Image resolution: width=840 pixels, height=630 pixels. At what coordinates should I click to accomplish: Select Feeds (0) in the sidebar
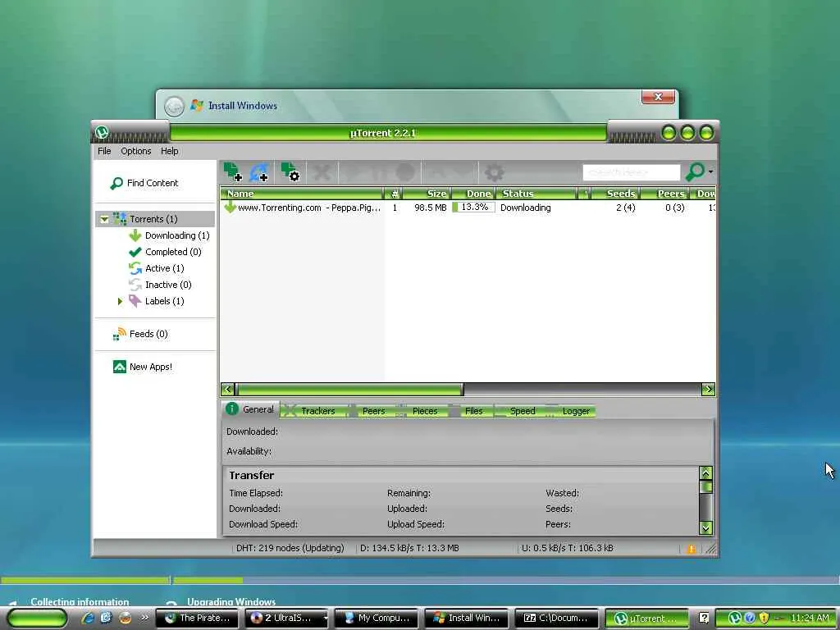point(148,335)
